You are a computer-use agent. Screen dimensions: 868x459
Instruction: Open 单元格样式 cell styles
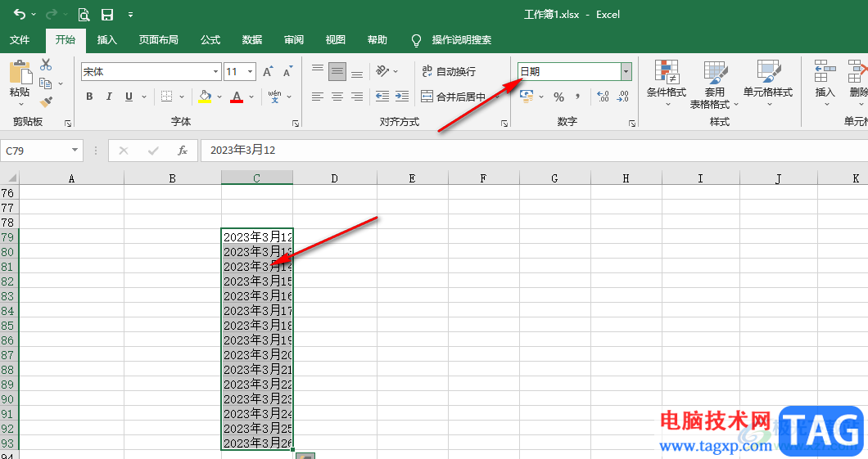(x=768, y=83)
